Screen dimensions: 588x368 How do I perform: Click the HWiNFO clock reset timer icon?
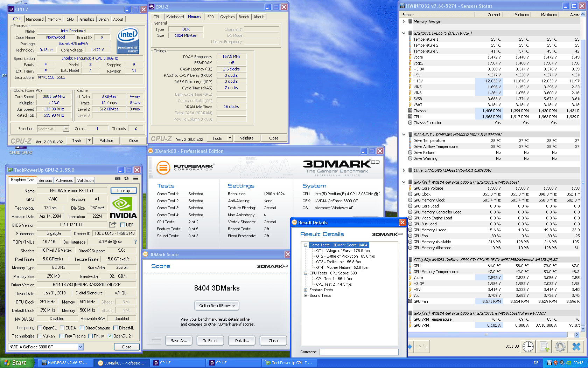528,347
